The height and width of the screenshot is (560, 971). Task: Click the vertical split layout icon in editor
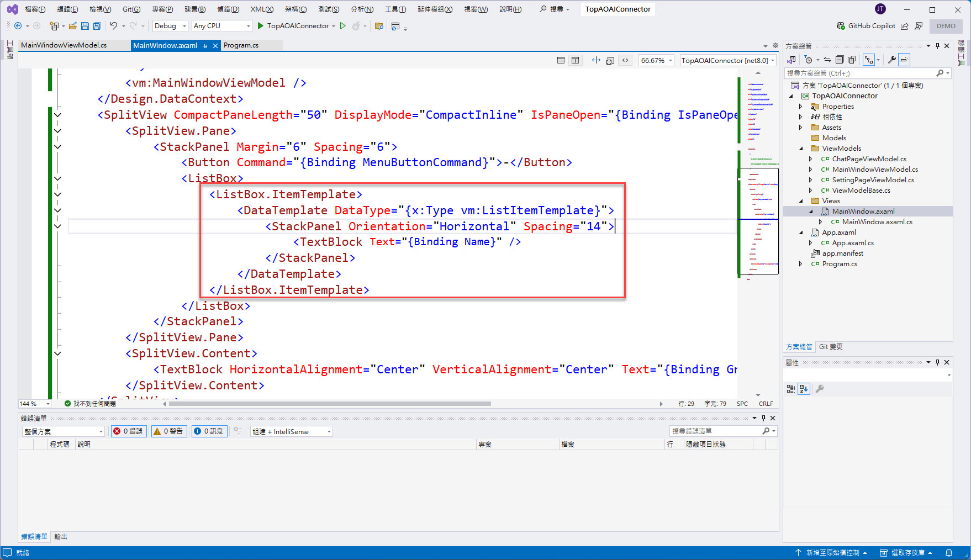click(x=575, y=60)
